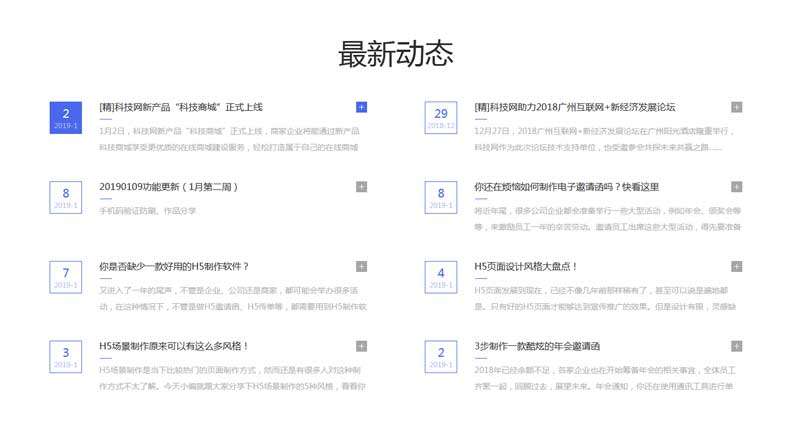This screenshot has height=440, width=800.
Task: Open 科技网助力2018广州互联网+新经济发展论坛 title
Action: 575,107
